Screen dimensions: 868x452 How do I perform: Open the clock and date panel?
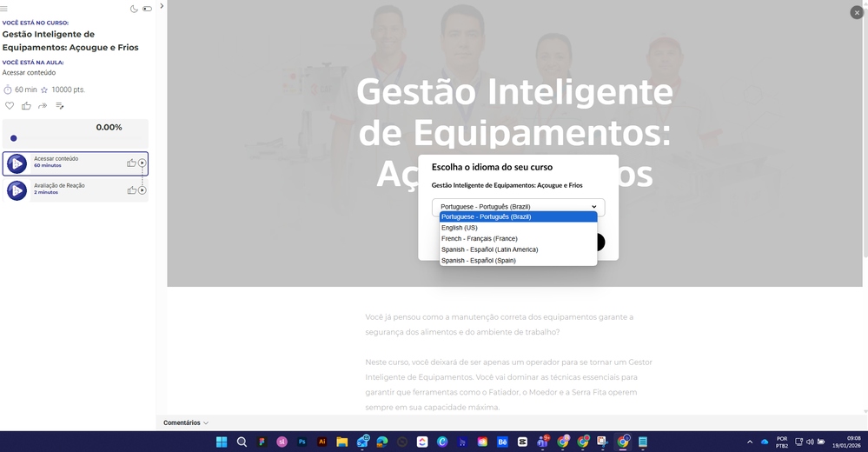coord(846,442)
